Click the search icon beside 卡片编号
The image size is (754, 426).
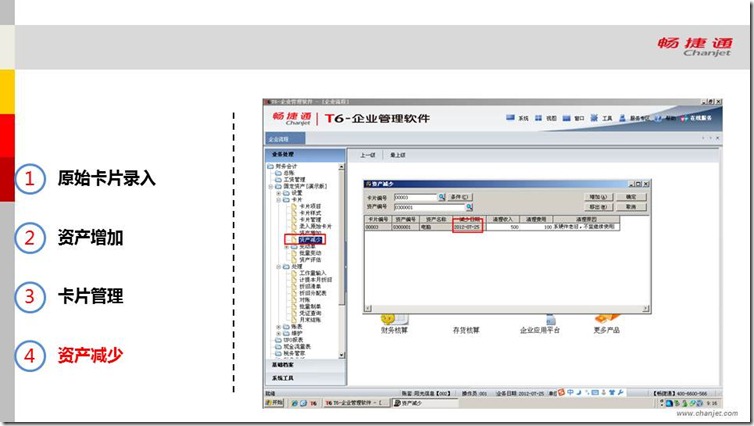(441, 197)
